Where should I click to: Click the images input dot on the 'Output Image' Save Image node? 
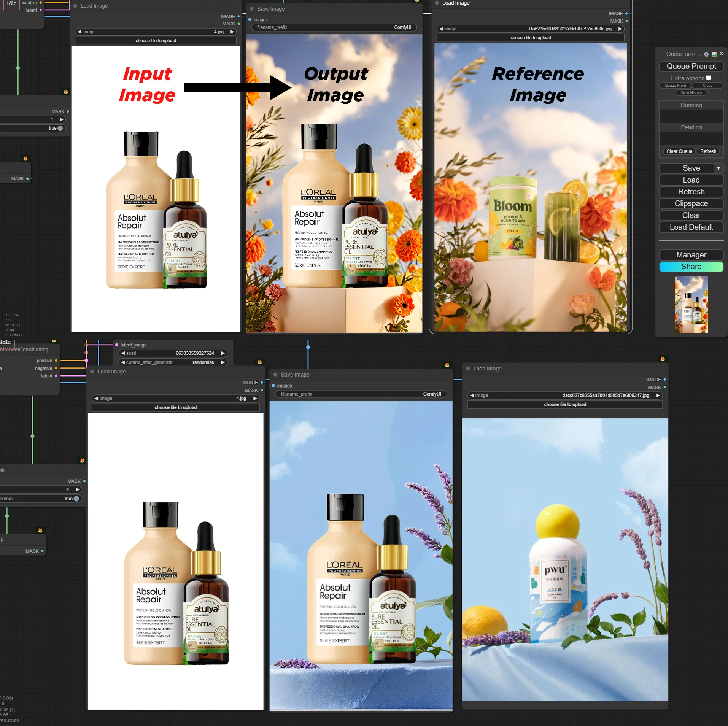pos(250,19)
